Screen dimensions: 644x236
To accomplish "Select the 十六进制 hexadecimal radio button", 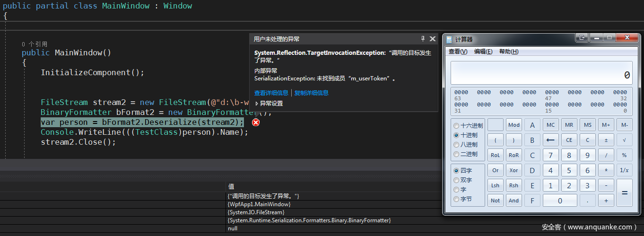I will tap(456, 126).
